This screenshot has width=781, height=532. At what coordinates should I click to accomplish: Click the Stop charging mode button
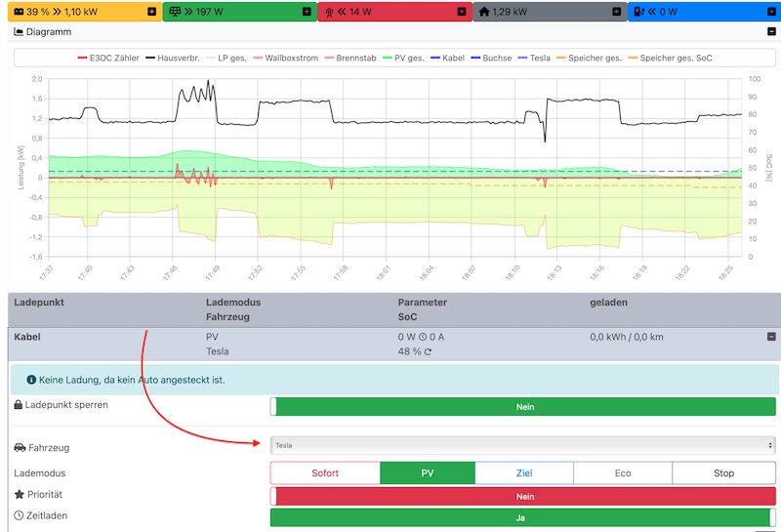click(x=723, y=473)
